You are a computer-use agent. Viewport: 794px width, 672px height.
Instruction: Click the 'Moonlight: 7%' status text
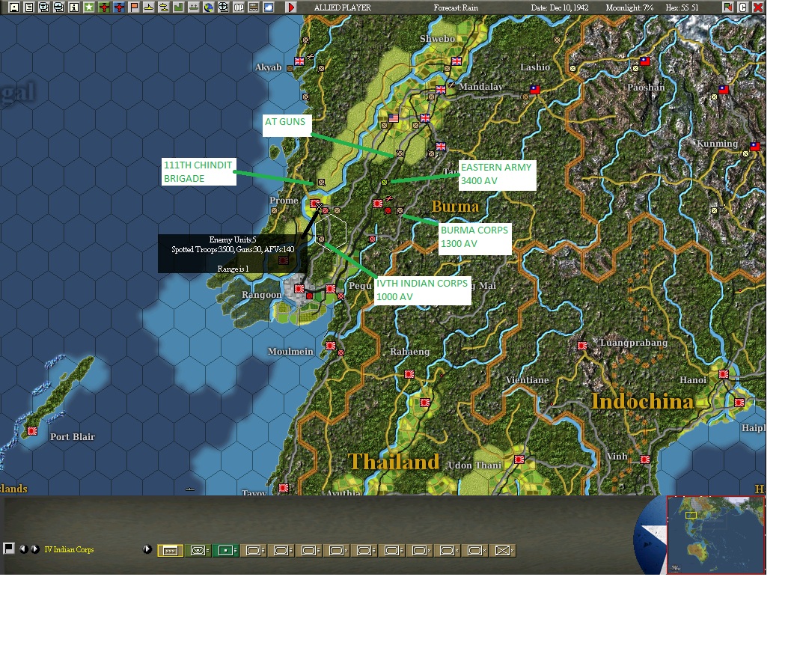pos(629,7)
